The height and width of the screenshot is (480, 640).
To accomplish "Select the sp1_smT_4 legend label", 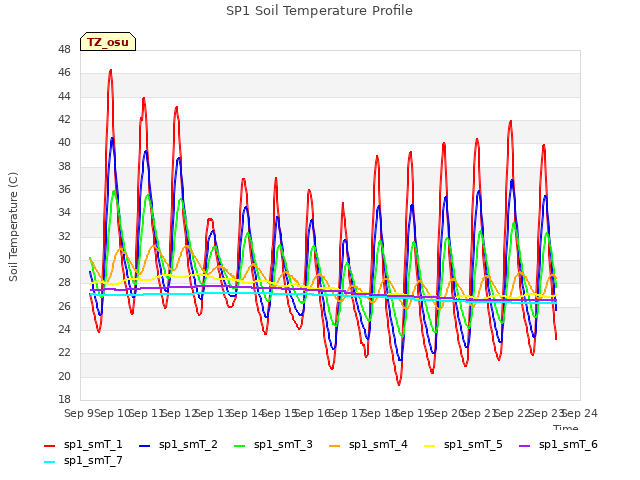I will (x=378, y=444).
